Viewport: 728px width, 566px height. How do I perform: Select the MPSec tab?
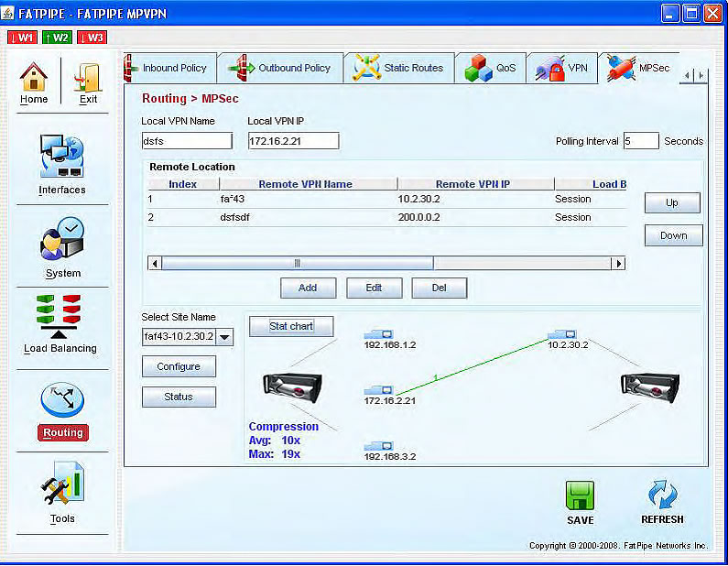tap(638, 68)
